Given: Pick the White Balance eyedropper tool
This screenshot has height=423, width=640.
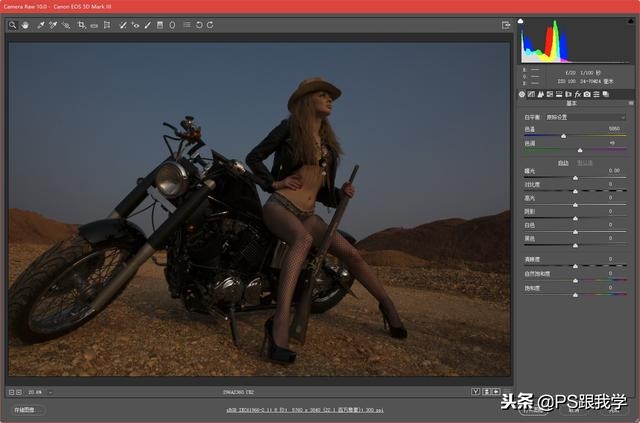Looking at the screenshot, I should (41, 24).
